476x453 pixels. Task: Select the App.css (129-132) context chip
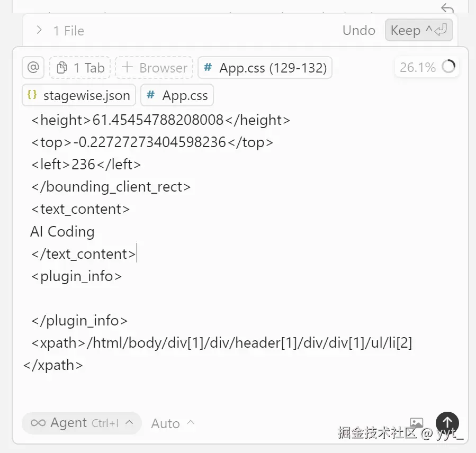click(265, 68)
